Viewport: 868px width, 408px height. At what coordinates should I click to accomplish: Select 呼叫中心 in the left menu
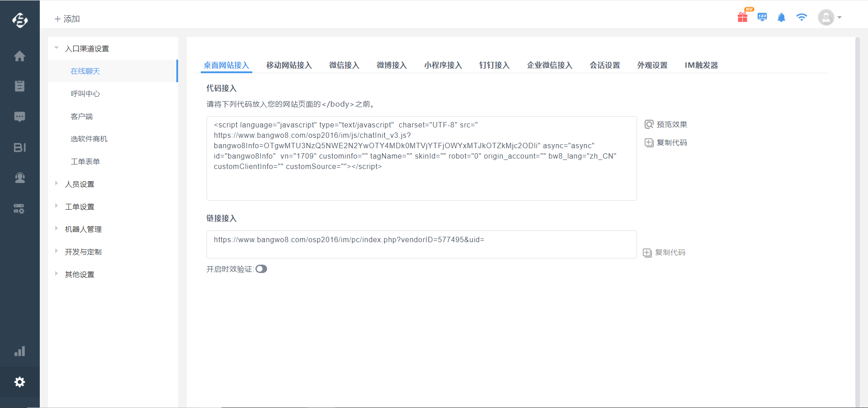(85, 94)
